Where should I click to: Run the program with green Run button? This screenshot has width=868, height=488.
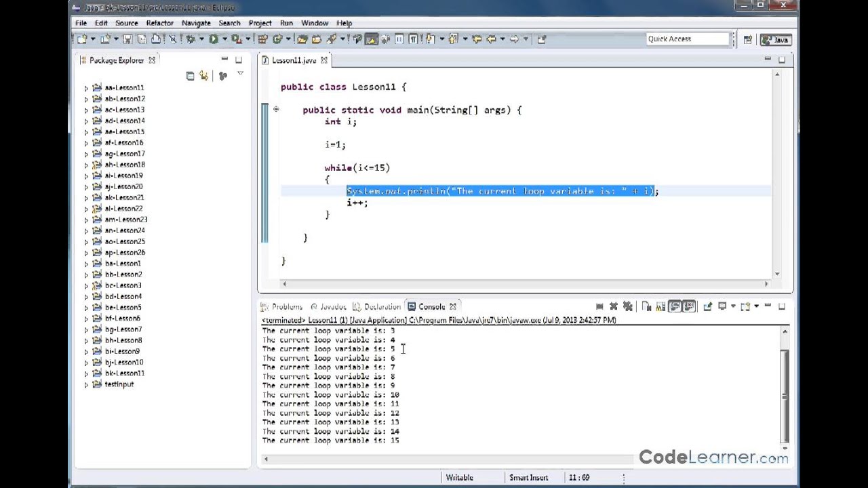213,39
